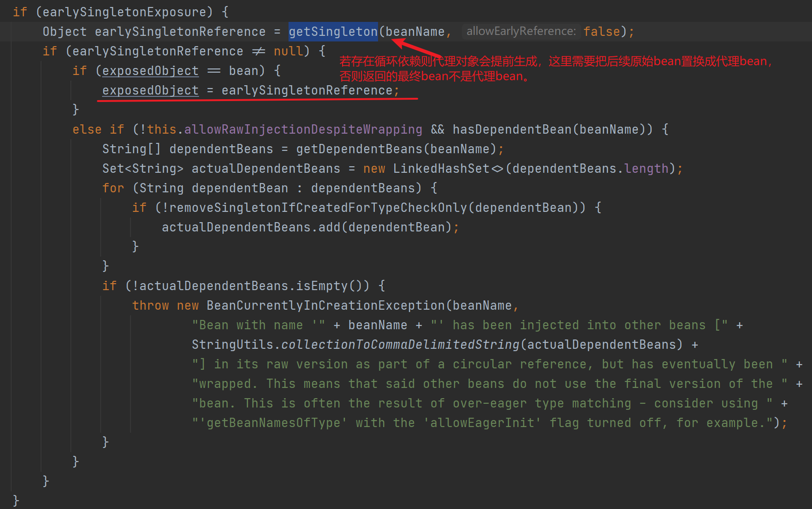The height and width of the screenshot is (509, 812).
Task: Click the for loop keyword
Action: (x=113, y=188)
